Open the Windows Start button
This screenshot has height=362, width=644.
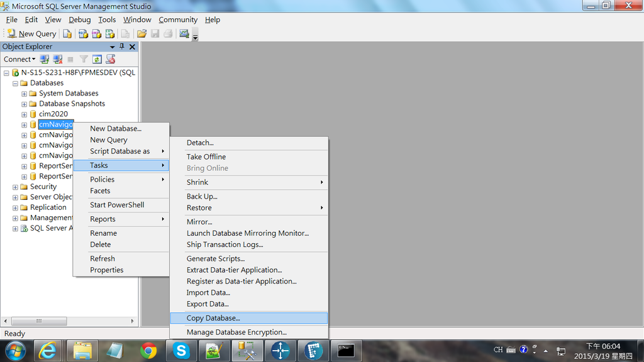coord(16,351)
